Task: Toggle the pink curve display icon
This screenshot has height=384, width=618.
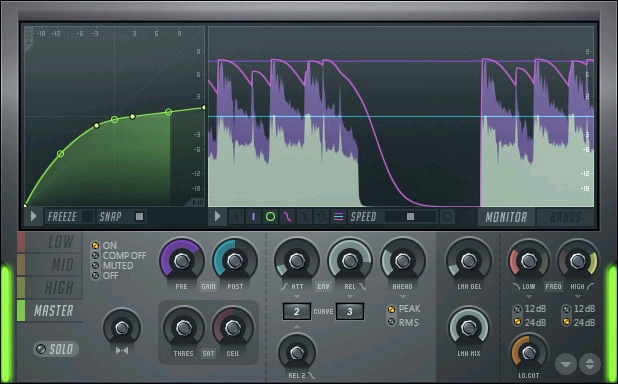Action: click(288, 216)
